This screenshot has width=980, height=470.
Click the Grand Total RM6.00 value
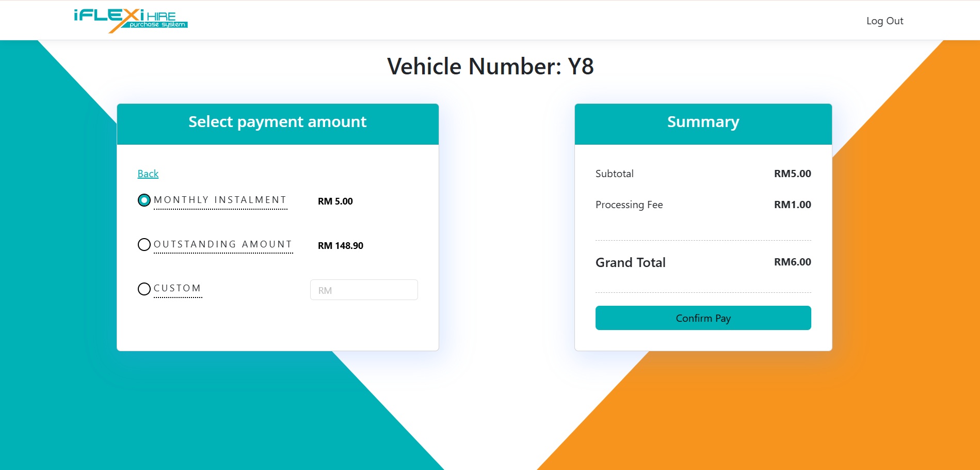pos(792,262)
